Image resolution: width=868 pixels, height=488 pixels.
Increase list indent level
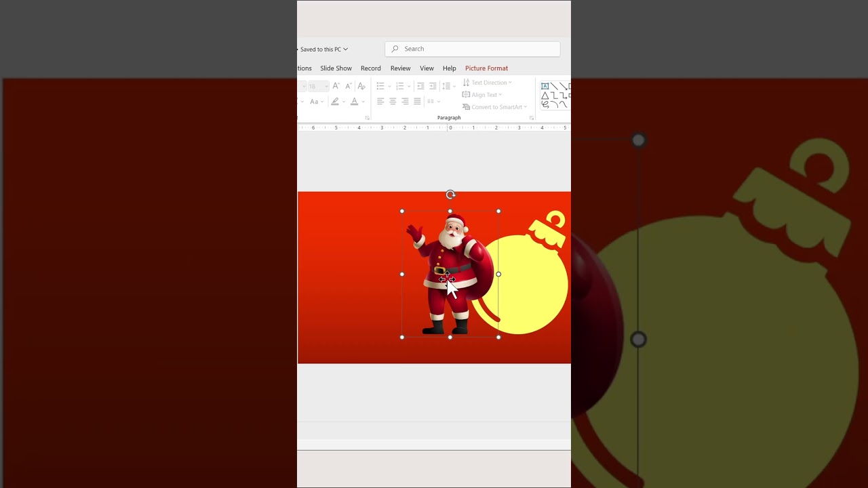(433, 86)
